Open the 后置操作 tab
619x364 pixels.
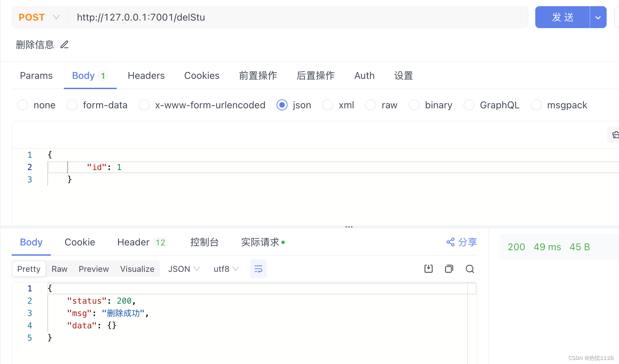316,75
